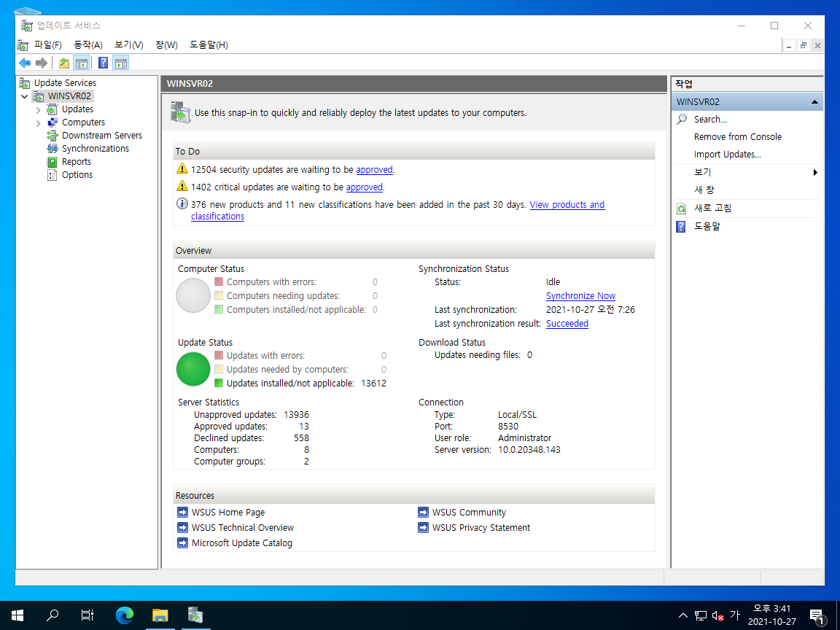The height and width of the screenshot is (630, 840).
Task: Select Synchronizations in the tree
Action: click(x=96, y=149)
